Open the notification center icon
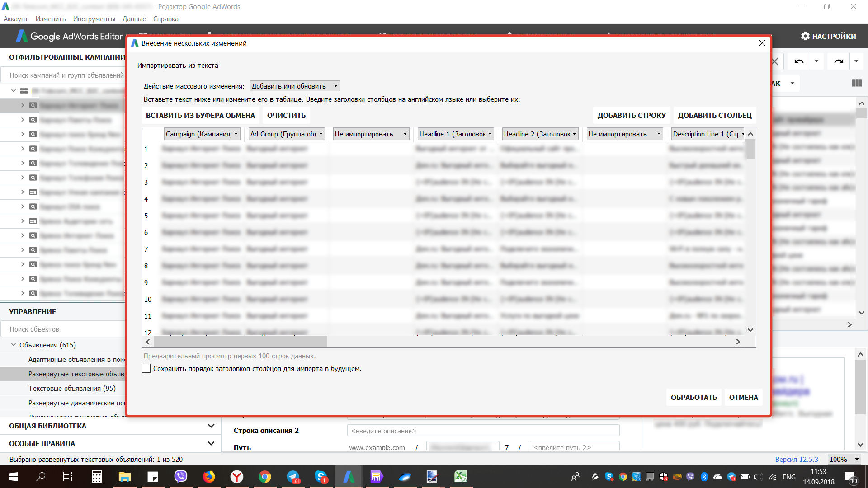868x488 pixels. click(x=851, y=478)
